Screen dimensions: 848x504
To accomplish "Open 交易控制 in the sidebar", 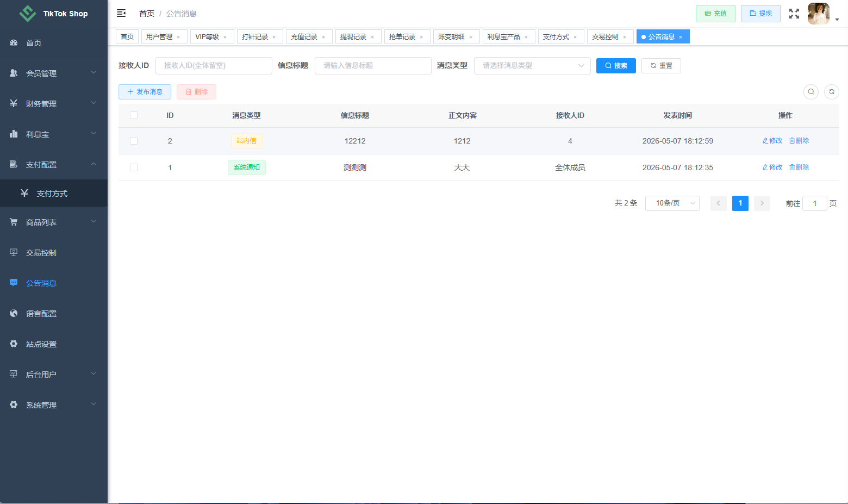I will tap(54, 253).
